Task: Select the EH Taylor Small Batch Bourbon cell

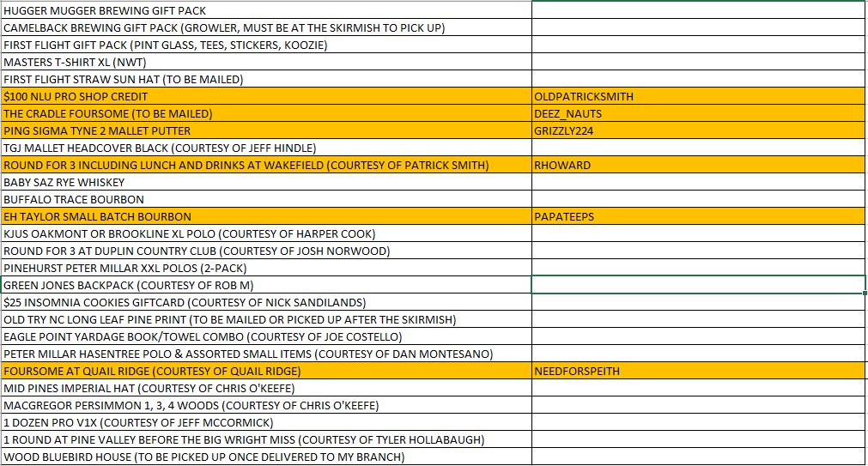Action: 266,217
